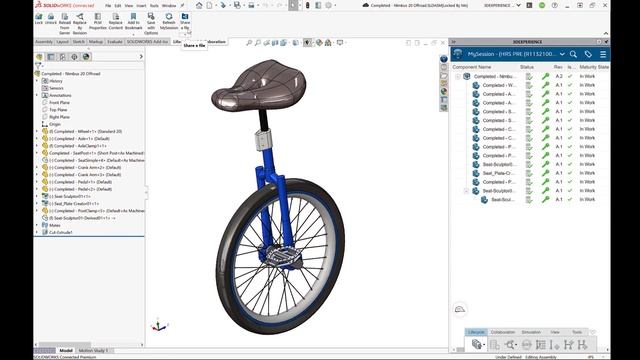Collapse Completed - Nimbus root in MySession
The height and width of the screenshot is (360, 640).
click(458, 76)
